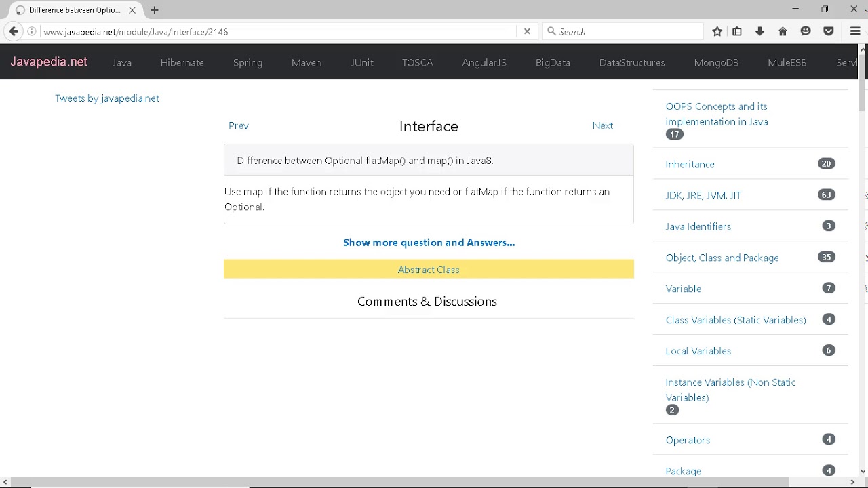
Task: Open the hamburger browser menu
Action: (855, 31)
